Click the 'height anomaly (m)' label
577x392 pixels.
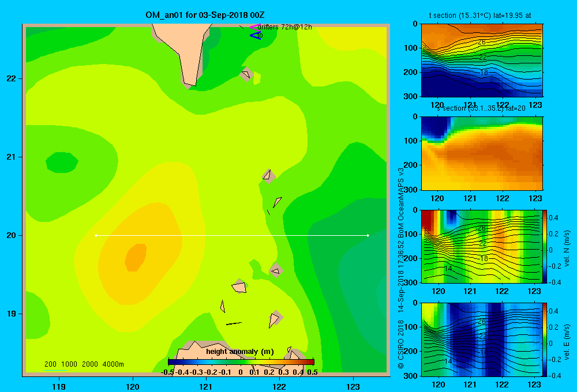coord(240,352)
